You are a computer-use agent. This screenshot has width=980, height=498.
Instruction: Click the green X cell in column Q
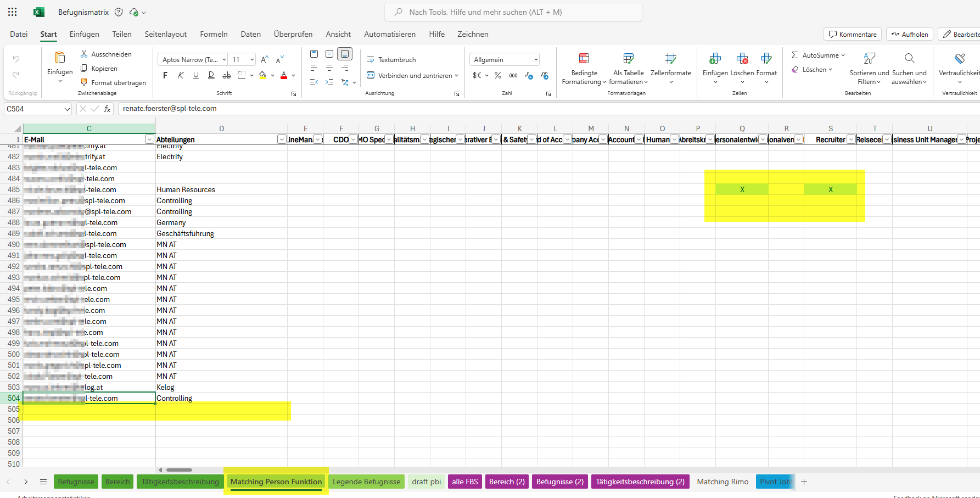pos(742,189)
